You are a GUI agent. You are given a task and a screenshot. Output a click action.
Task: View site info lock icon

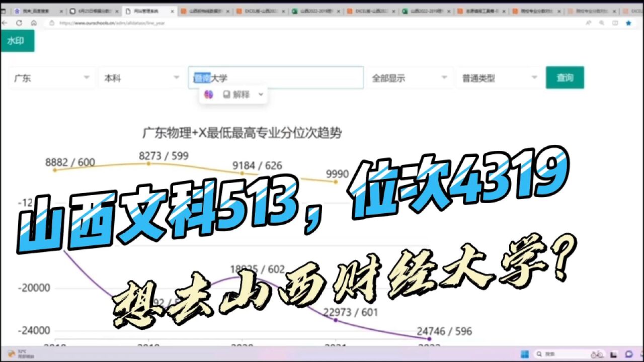51,23
